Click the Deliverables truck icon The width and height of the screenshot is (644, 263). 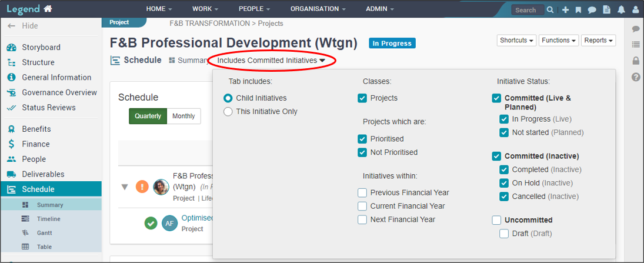(x=12, y=174)
